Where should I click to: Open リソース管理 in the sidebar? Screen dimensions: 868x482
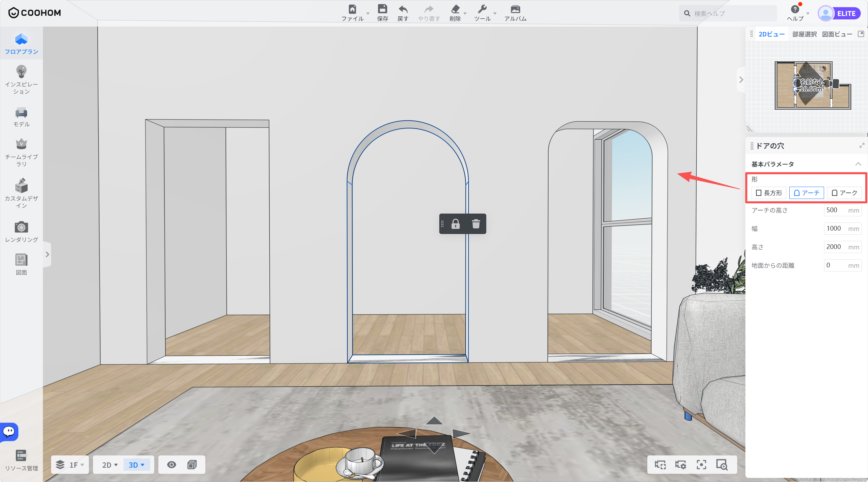pyautogui.click(x=21, y=460)
